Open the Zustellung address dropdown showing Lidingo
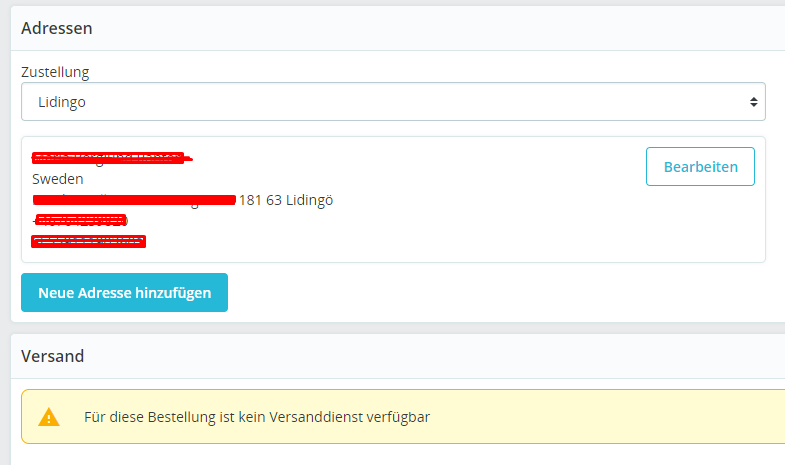Screen dimensions: 785x465 [393, 102]
